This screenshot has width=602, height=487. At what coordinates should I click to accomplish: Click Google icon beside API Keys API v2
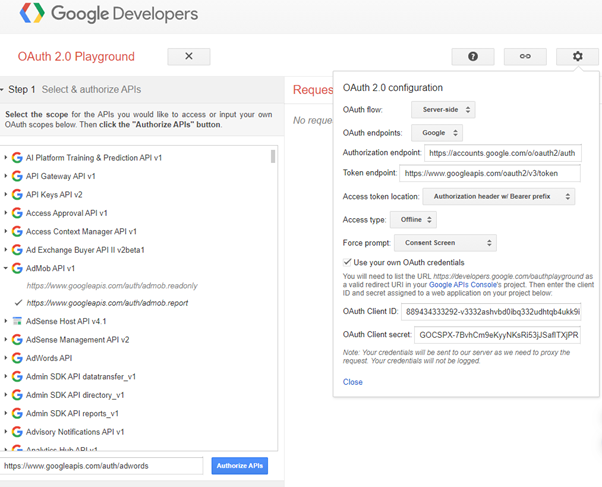click(17, 194)
